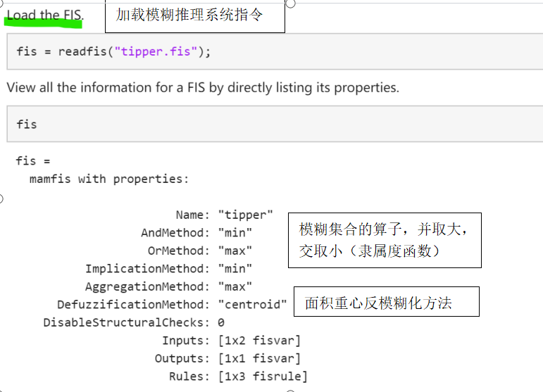
Task: Click the 'Load the FIS.' highlighted text
Action: coord(45,15)
